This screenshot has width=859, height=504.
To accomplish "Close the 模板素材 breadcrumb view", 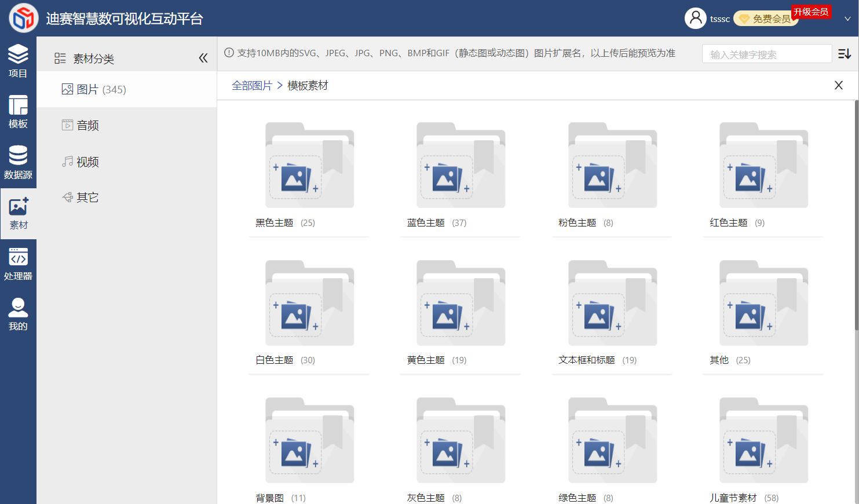I will point(838,85).
